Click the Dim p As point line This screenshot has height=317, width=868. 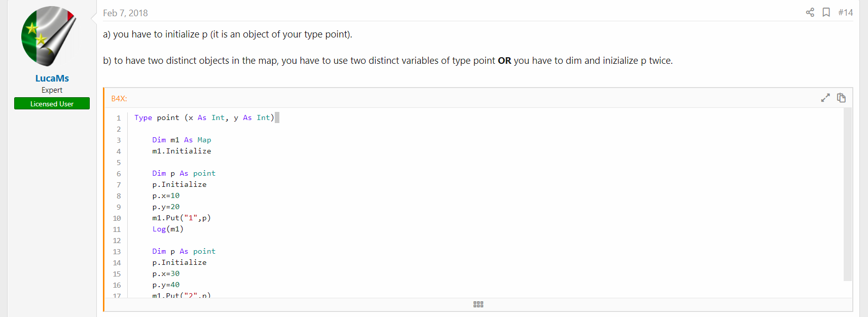click(x=184, y=173)
